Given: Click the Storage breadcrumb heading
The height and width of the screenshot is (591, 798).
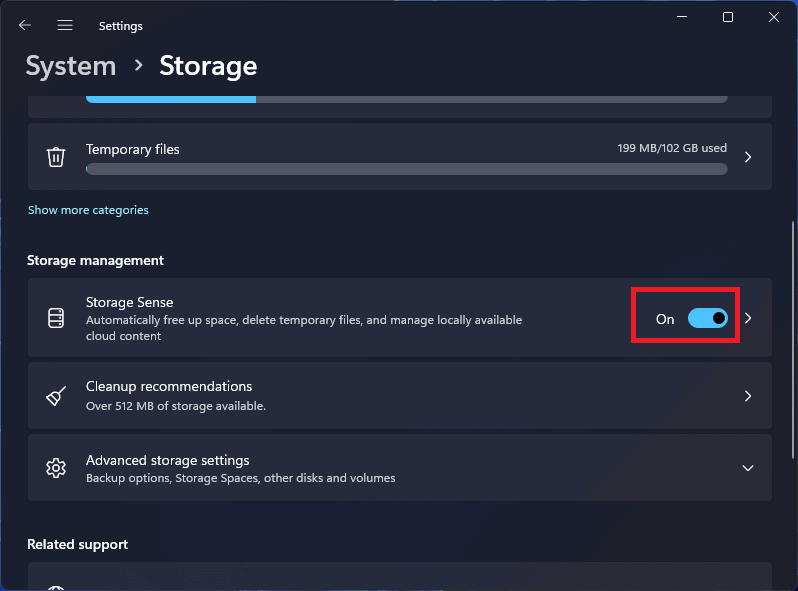Looking at the screenshot, I should click(x=208, y=66).
